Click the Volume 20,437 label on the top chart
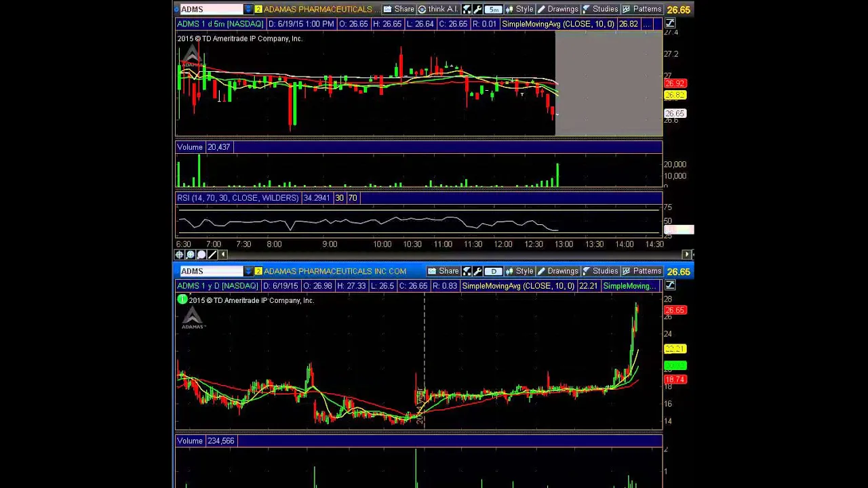The image size is (868, 488). coord(204,147)
